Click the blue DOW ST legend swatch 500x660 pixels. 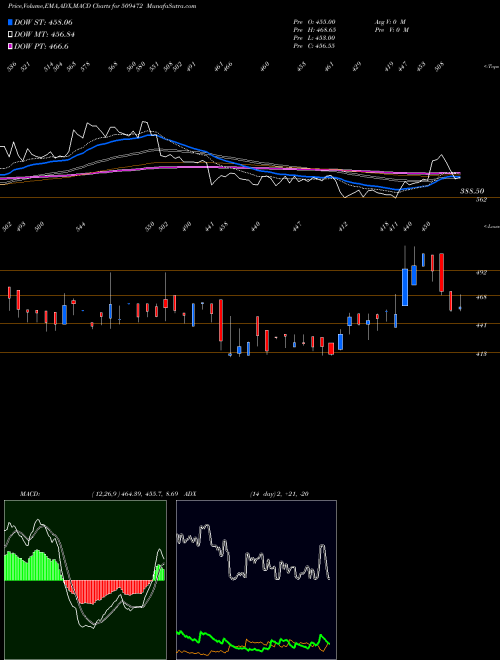coord(11,22)
